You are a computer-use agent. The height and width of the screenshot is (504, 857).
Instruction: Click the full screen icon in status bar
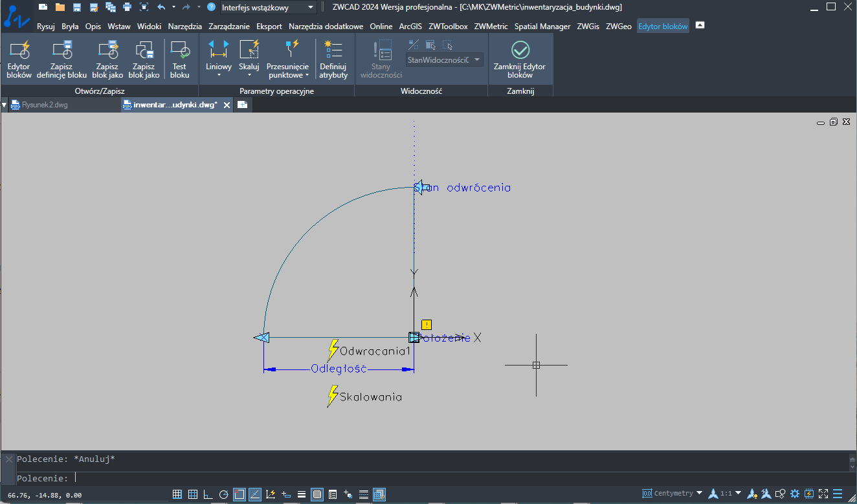click(824, 494)
